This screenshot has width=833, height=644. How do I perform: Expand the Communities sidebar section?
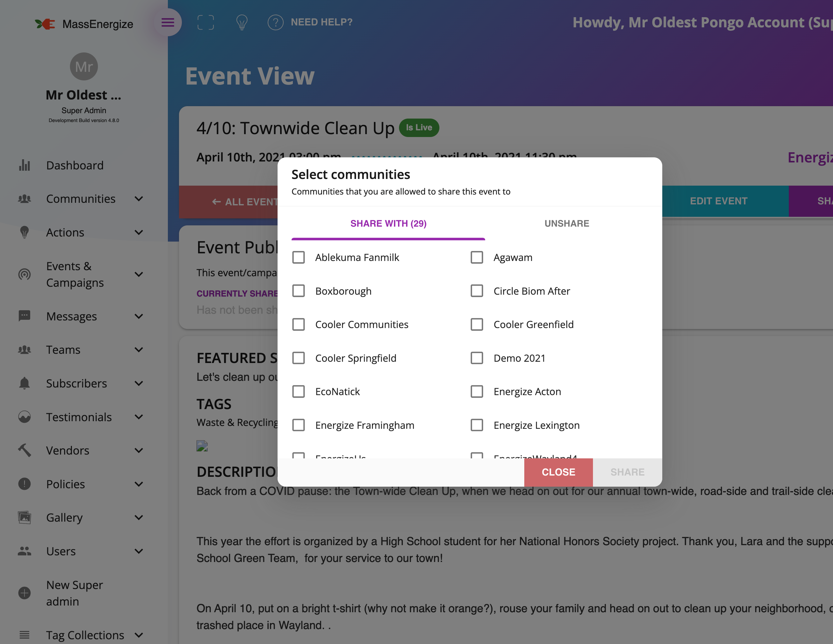pos(139,199)
